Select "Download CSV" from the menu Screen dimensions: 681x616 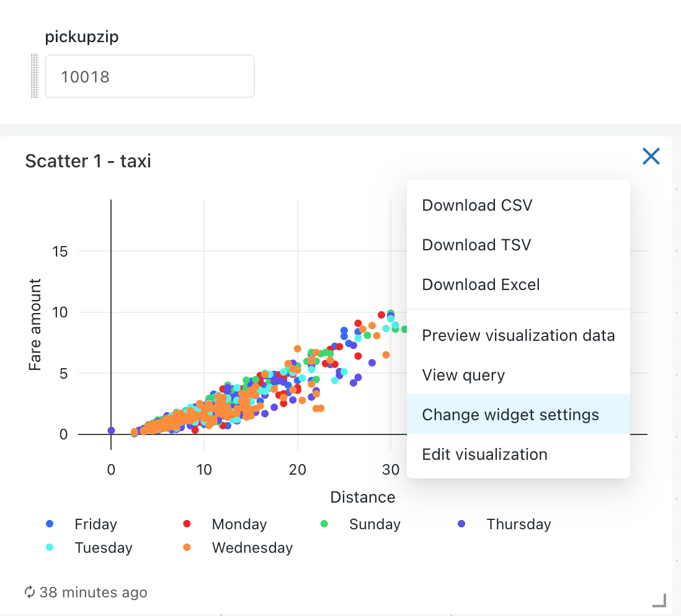point(476,205)
